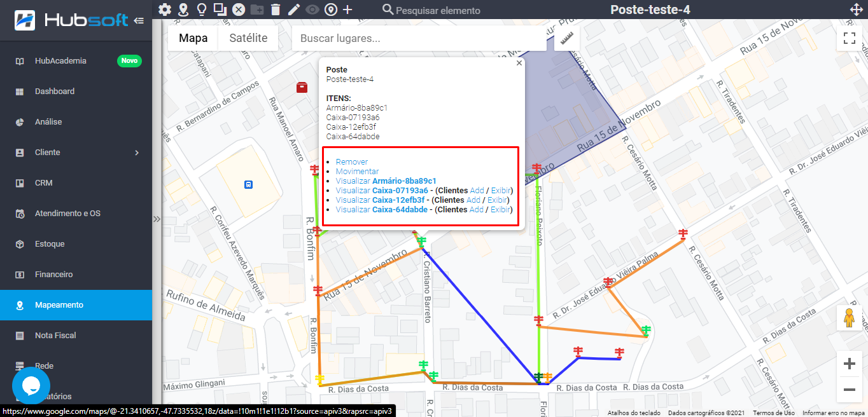Image resolution: width=868 pixels, height=417 pixels.
Task: Zoom out the map with minus button
Action: [849, 389]
